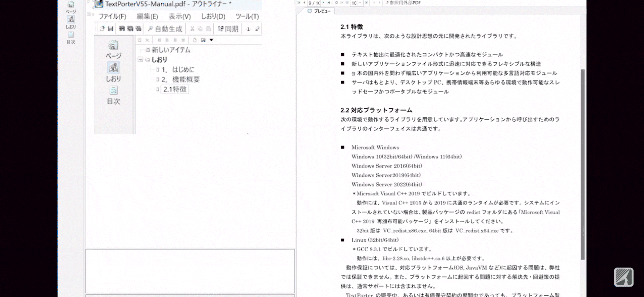Open the zoom value dropdown in preview toolbar
Viewport: 644px width, 297px height.
tap(360, 3)
